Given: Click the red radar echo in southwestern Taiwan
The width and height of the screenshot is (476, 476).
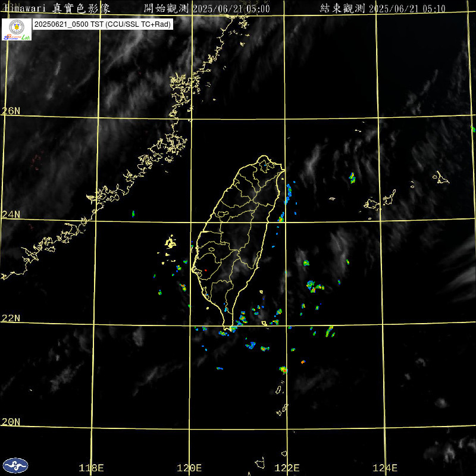Looking at the screenshot, I should (x=205, y=270).
